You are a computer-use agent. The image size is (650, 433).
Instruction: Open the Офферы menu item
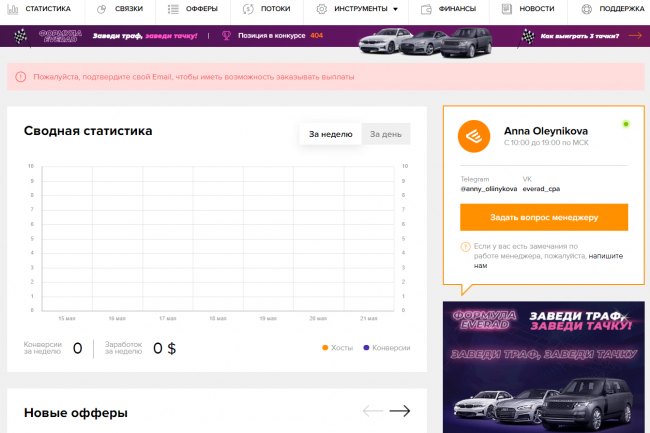point(201,9)
